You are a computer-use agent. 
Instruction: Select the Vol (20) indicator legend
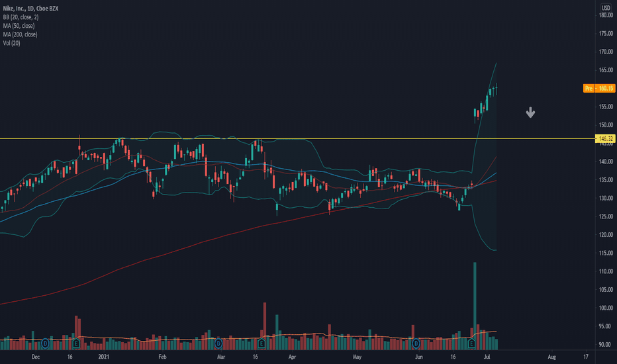[x=11, y=43]
